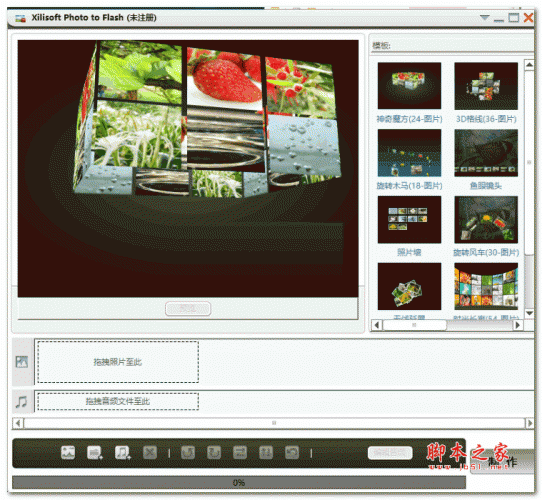542x500 pixels.
Task: Click the template panel scroll right arrow
Action: (x=517, y=325)
